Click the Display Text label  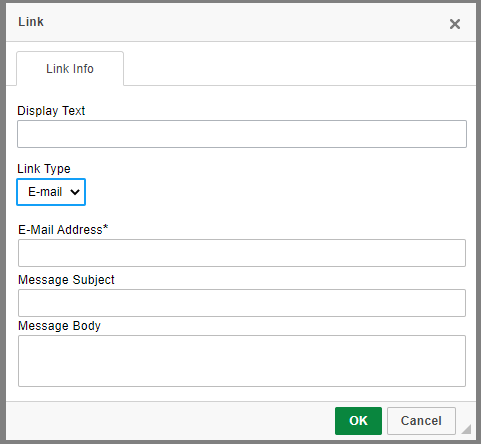click(x=51, y=111)
